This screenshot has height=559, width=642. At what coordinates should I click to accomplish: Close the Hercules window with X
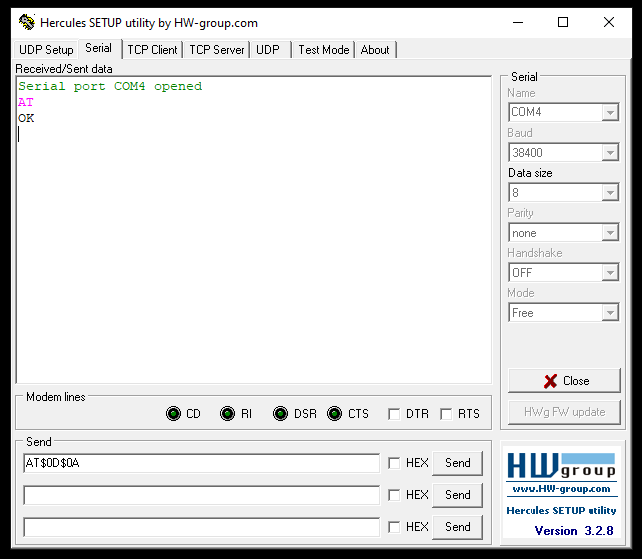[609, 22]
